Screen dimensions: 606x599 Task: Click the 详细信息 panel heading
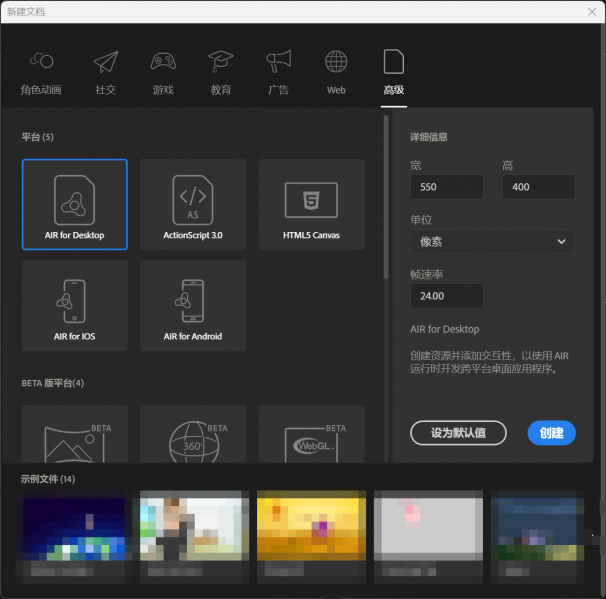[x=429, y=137]
